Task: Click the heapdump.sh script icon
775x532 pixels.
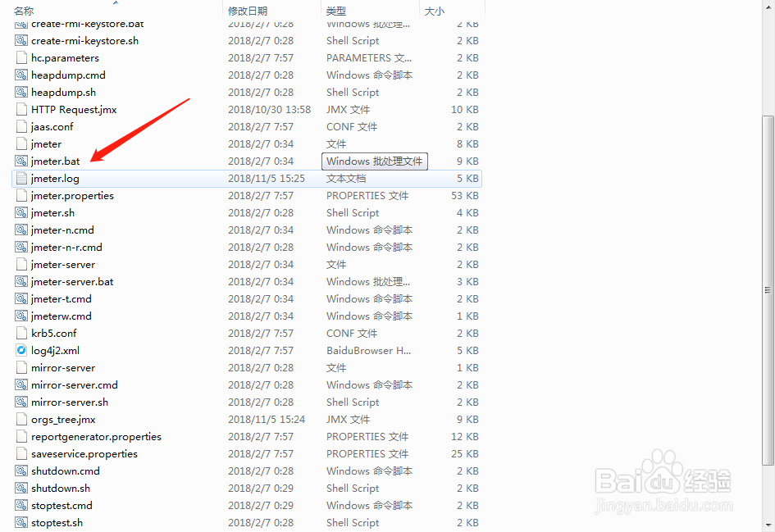Action: pyautogui.click(x=21, y=93)
